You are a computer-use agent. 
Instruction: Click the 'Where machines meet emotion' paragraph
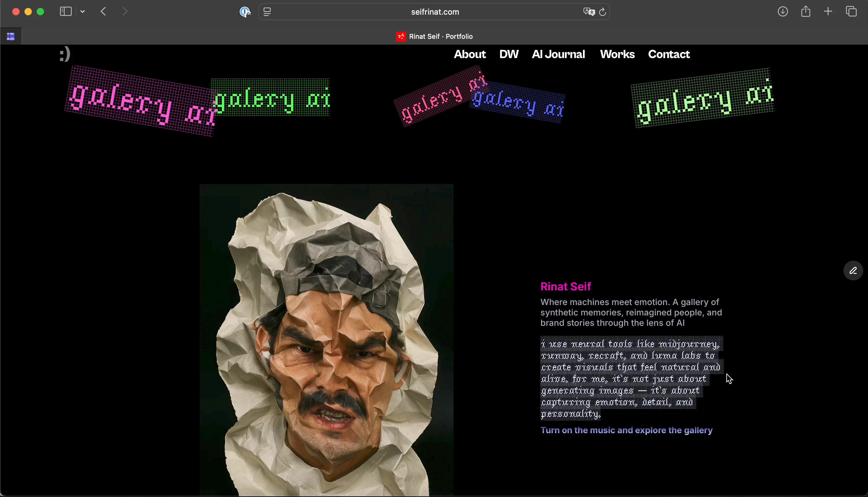point(631,313)
